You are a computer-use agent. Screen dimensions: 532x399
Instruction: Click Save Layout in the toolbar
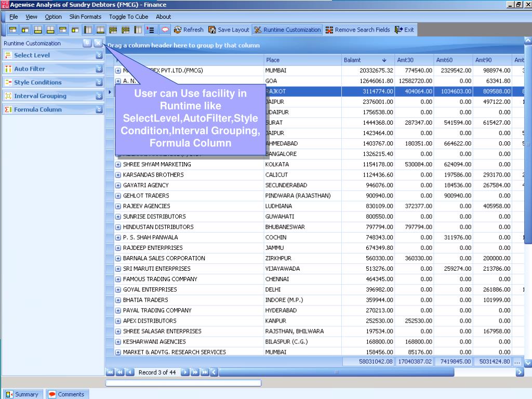229,30
